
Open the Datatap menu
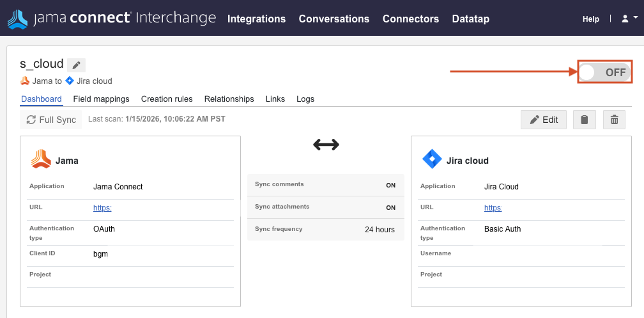(471, 19)
